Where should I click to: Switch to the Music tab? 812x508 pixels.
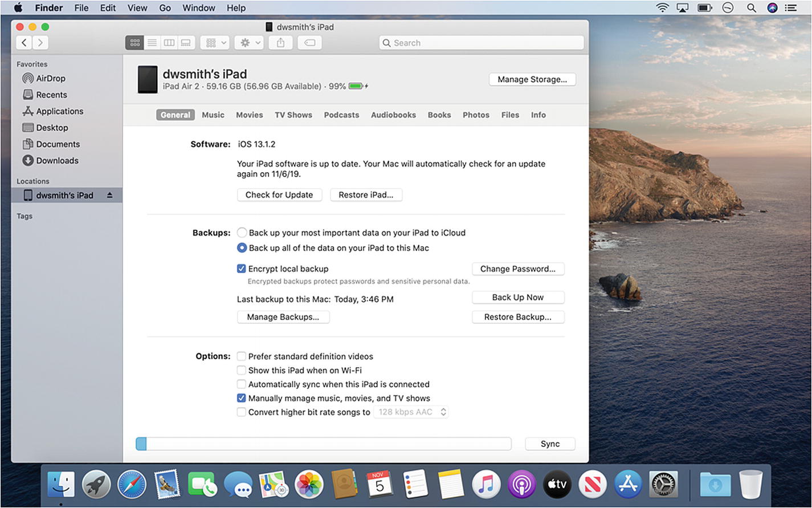click(213, 115)
